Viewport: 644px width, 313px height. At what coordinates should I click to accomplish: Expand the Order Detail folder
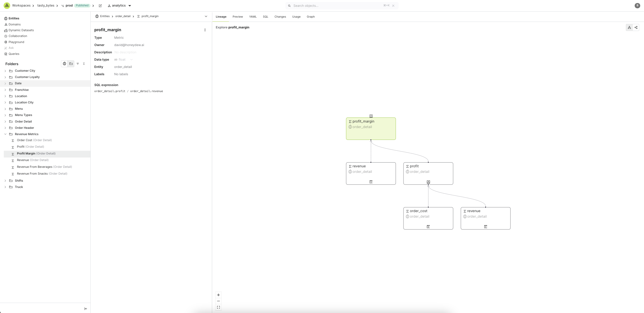pos(5,122)
